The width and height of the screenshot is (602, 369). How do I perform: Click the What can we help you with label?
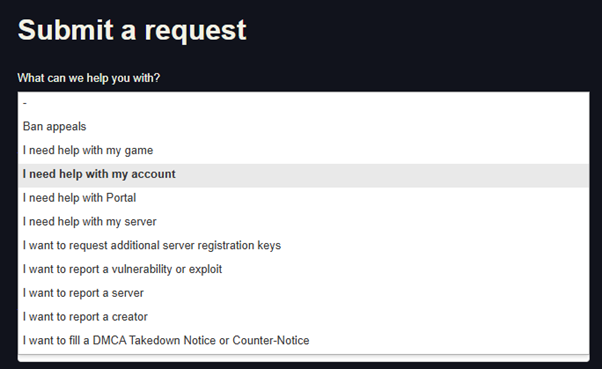click(x=89, y=78)
